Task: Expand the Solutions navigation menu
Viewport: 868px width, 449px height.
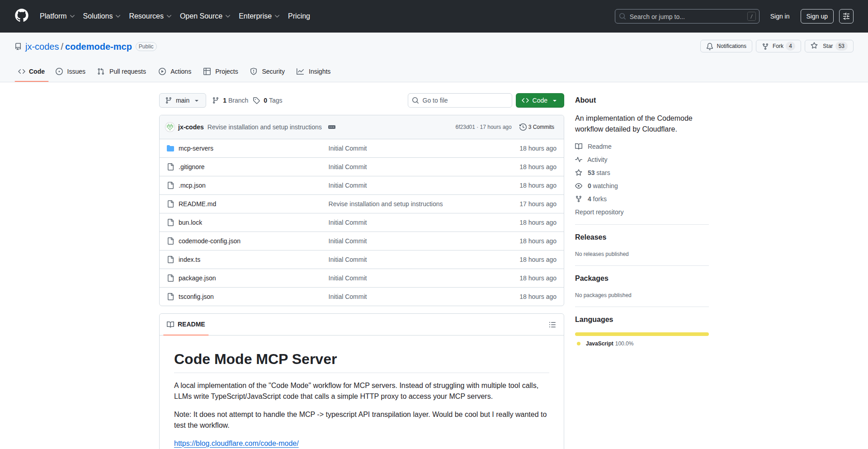Action: pyautogui.click(x=102, y=16)
